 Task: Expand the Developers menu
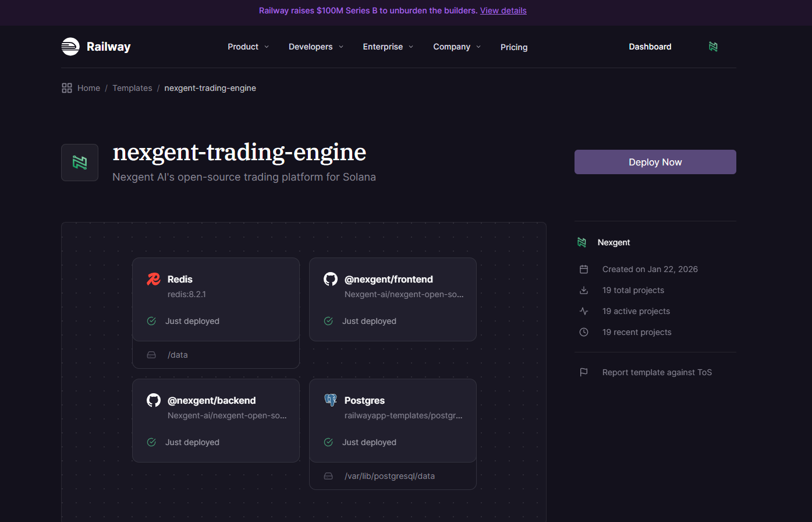tap(316, 47)
